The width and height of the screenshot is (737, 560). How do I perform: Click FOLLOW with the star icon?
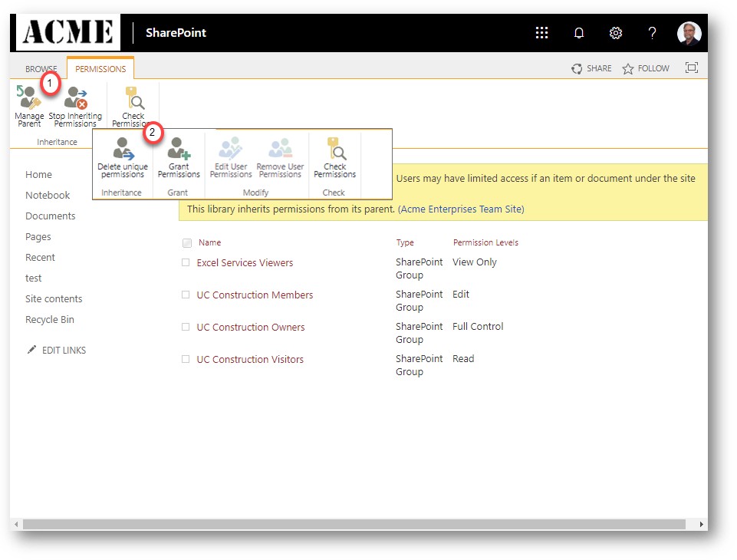(646, 68)
